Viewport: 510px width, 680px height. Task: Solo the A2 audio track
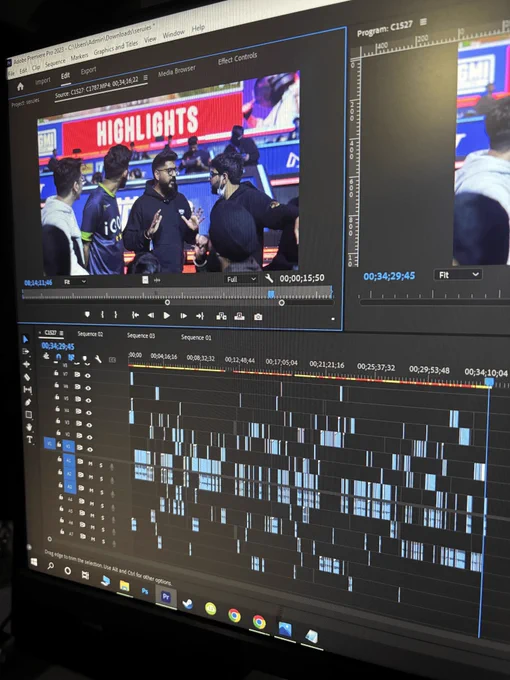102,479
